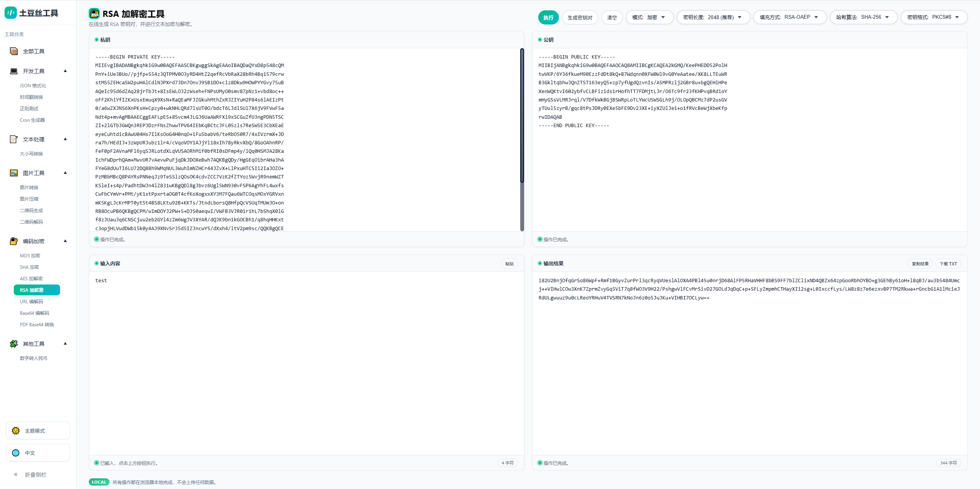Click the 图片工具 picture icon

pos(14,173)
